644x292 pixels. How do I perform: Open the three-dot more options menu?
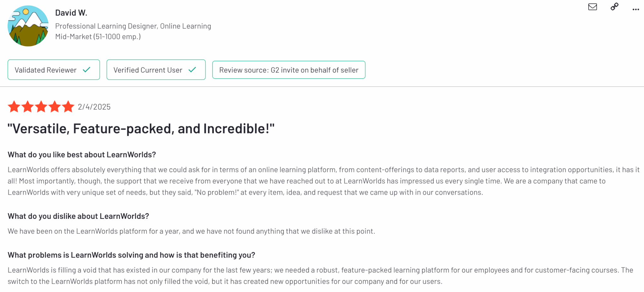click(x=636, y=9)
